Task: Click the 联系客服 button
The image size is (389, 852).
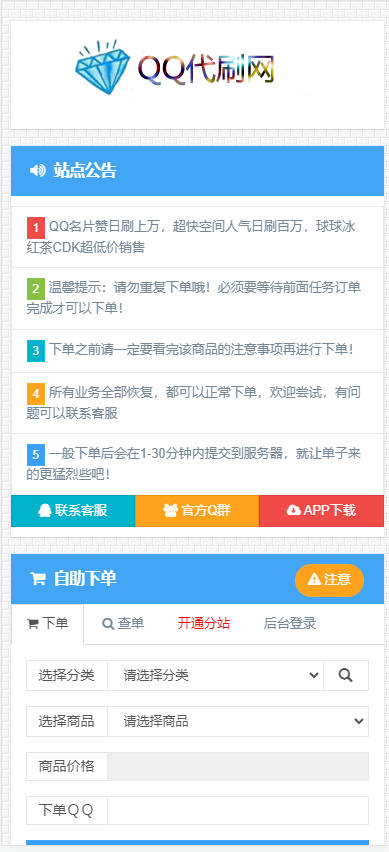Action: [x=73, y=511]
